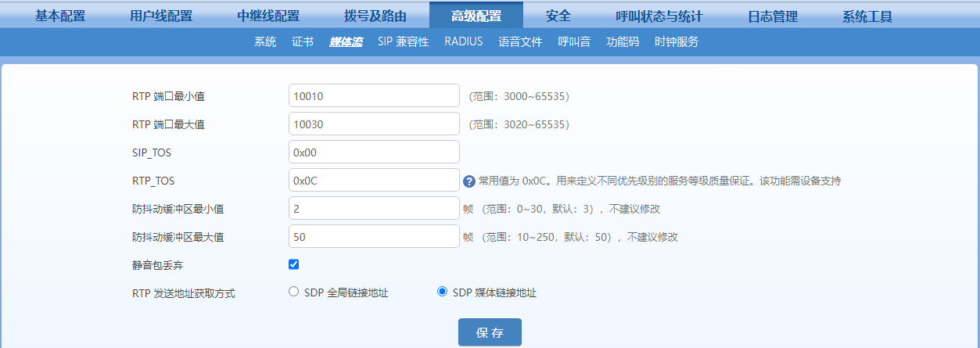Viewport: 980px width, 348px height.
Task: Open the 基本配置 main tab
Action: (x=60, y=16)
